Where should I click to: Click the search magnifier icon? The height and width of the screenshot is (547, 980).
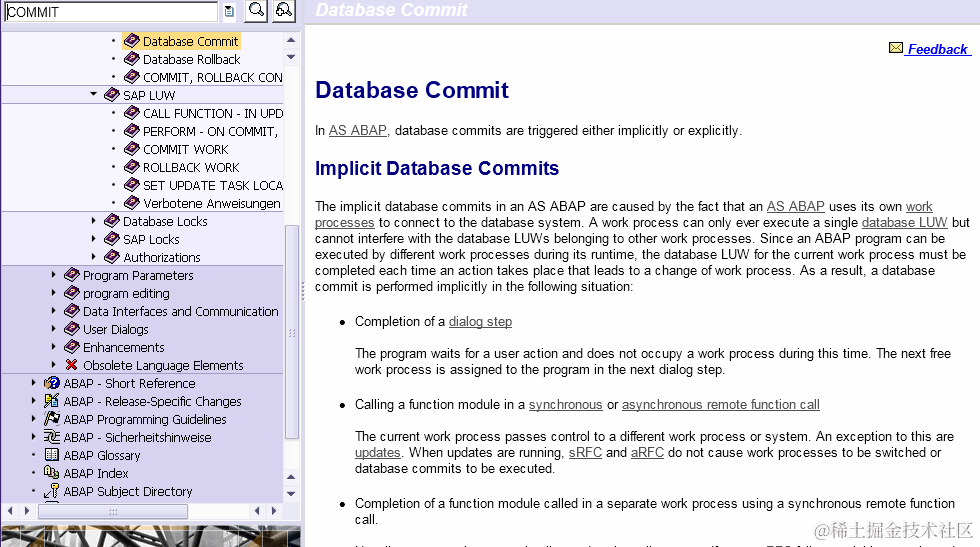point(256,11)
